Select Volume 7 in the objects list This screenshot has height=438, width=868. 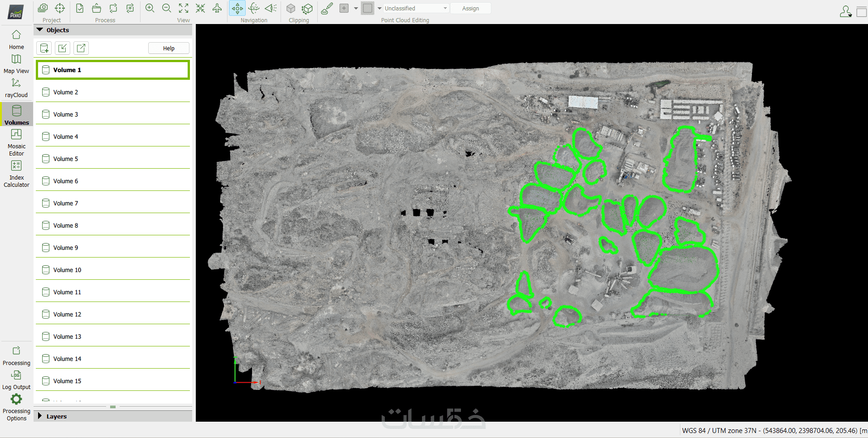[113, 203]
